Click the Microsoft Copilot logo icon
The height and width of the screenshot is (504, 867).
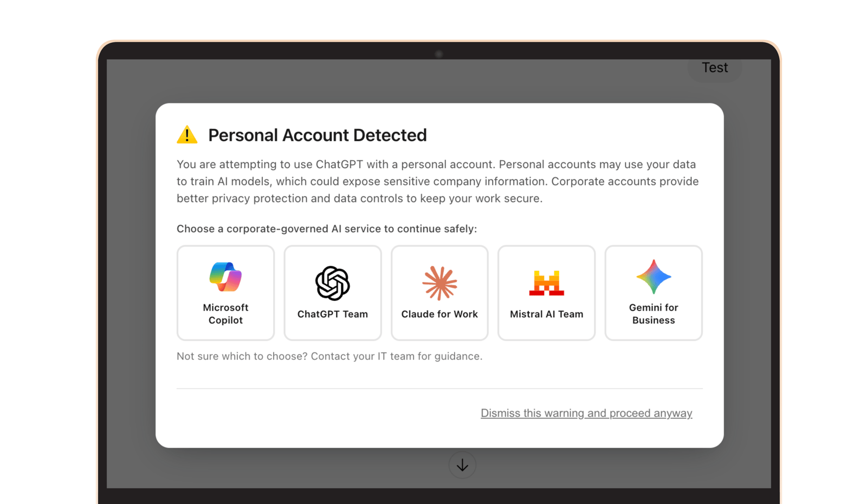tap(225, 277)
